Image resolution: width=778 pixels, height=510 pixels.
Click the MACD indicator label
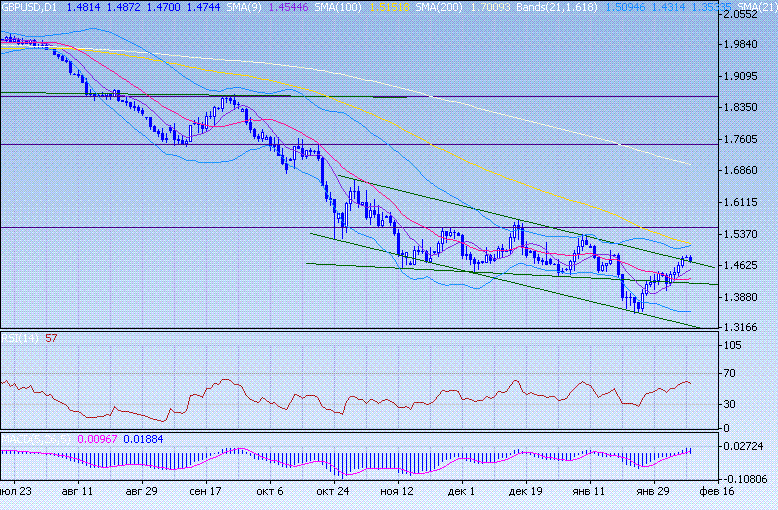tap(30, 438)
